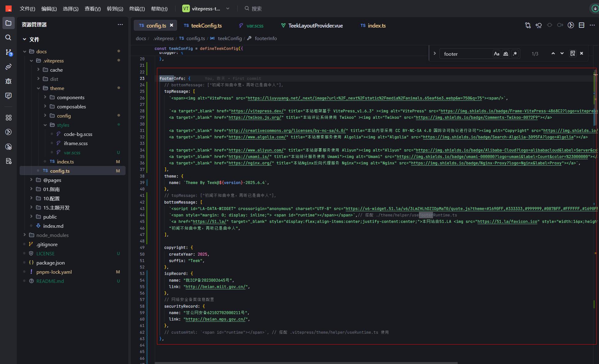Open README.md in the file tree
This screenshot has width=599, height=364.
click(x=50, y=281)
